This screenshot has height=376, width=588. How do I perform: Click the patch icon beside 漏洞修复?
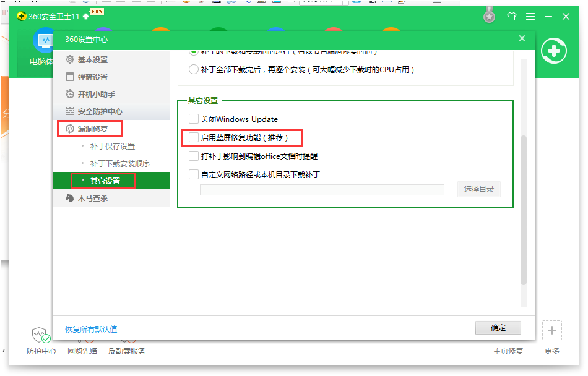coord(70,129)
